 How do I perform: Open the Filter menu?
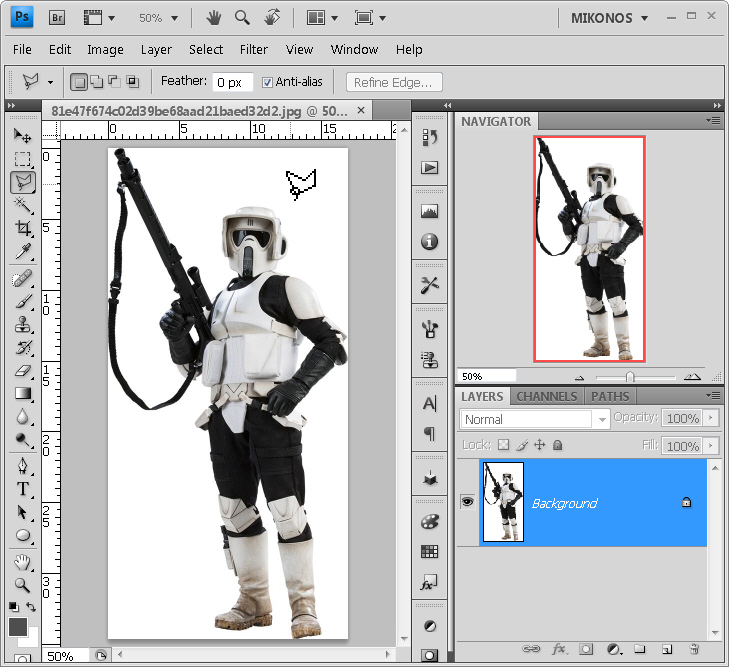253,49
